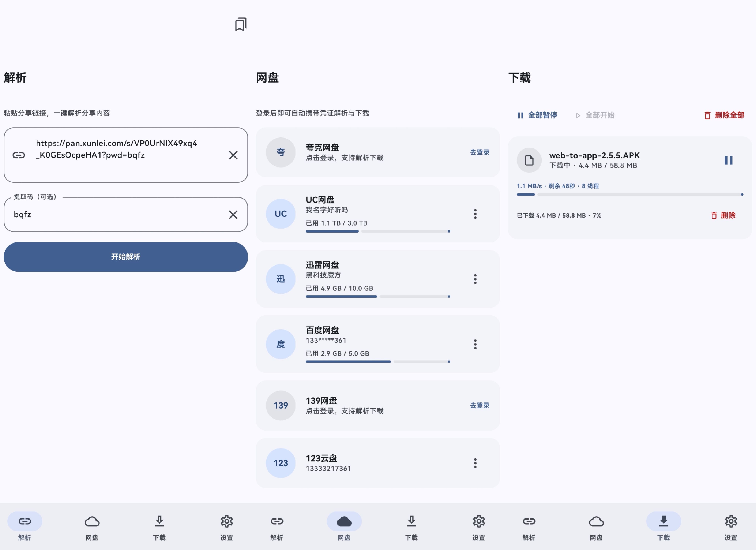This screenshot has width=756, height=550.
Task: Select active 网盘 tab in middle navbar
Action: pos(344,527)
